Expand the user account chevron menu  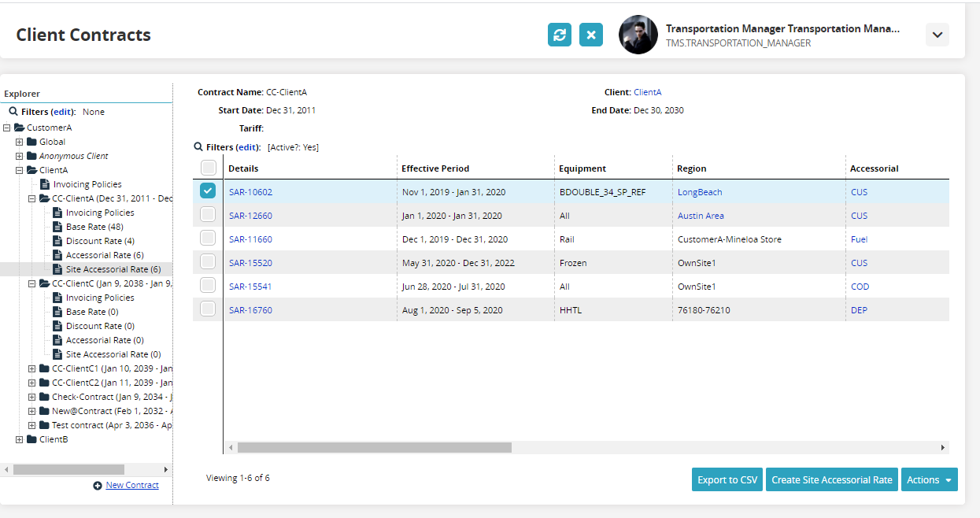click(937, 35)
